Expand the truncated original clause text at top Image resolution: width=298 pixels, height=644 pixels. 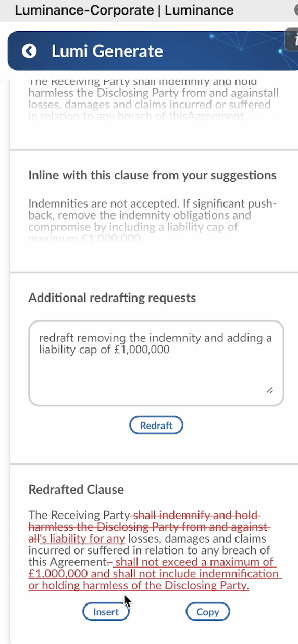pos(154,99)
